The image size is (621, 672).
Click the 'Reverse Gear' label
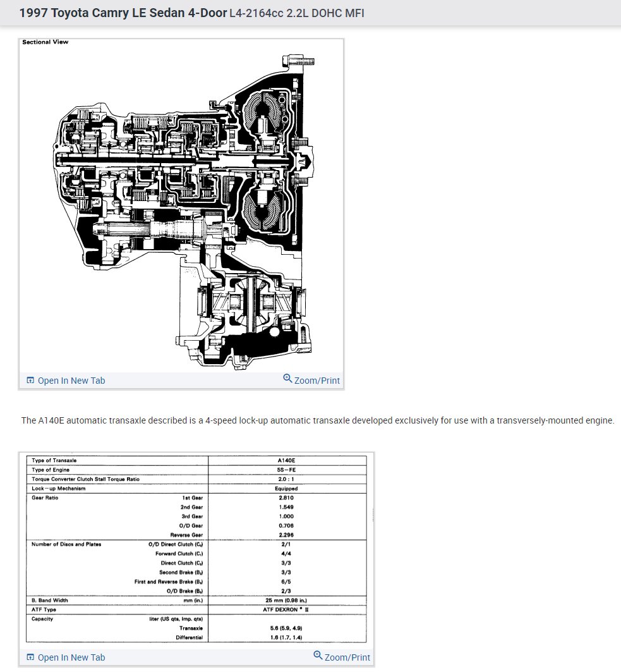click(186, 535)
